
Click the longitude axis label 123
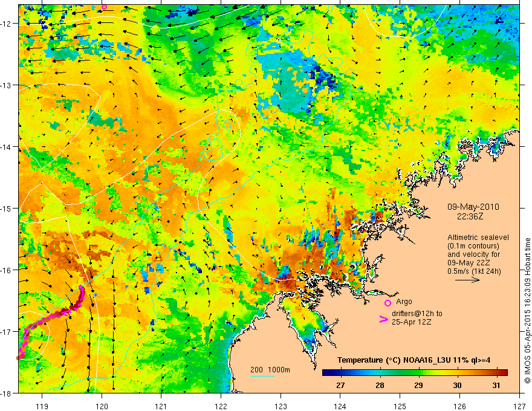(x=281, y=406)
